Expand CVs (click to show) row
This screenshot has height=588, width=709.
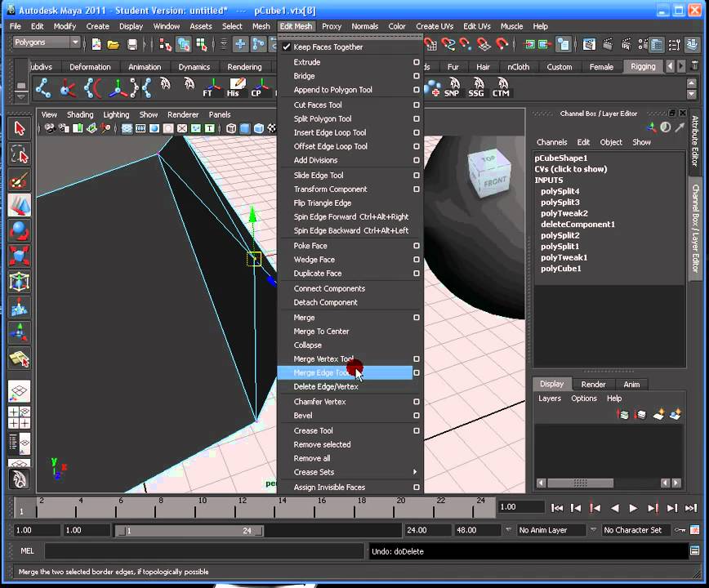571,169
